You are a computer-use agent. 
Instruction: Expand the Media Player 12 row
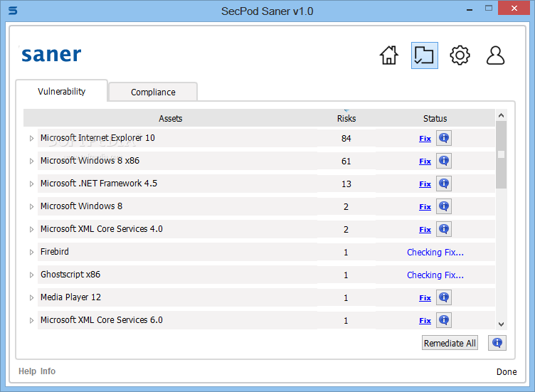pyautogui.click(x=31, y=297)
